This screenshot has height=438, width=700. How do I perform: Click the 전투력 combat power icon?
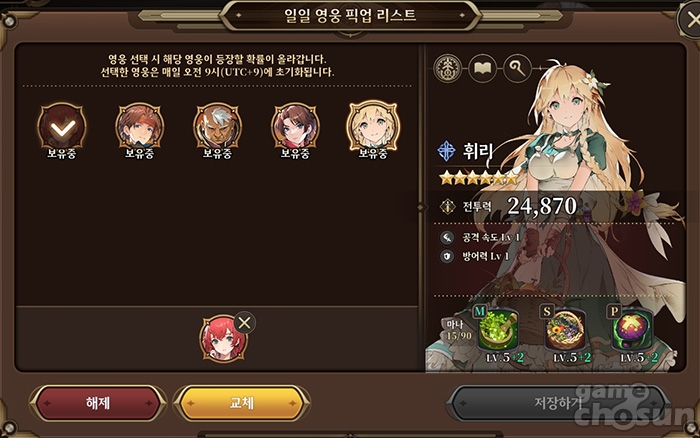coord(447,206)
